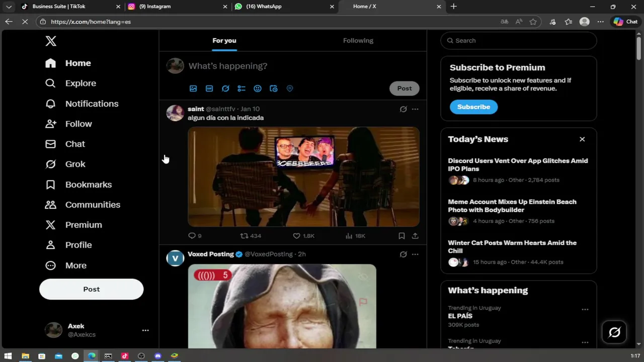Click schedule post icon in composer
The image size is (644, 362).
[274, 88]
